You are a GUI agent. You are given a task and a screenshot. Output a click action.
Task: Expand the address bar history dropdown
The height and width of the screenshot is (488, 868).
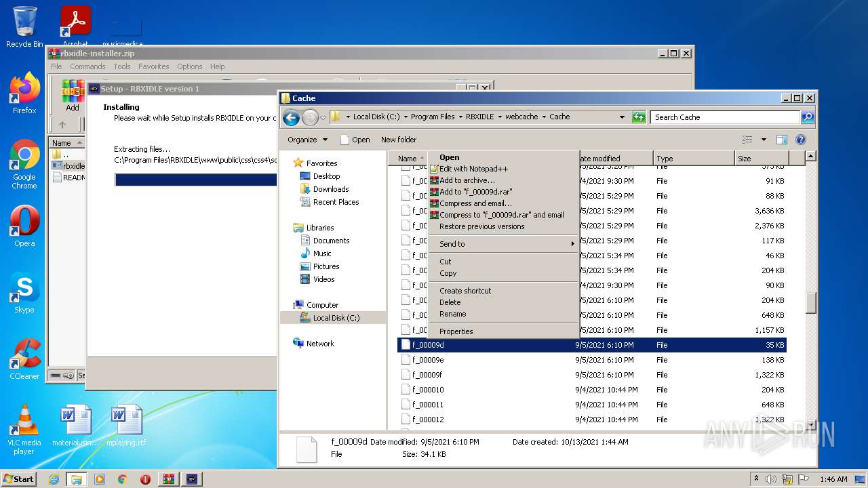[x=622, y=117]
